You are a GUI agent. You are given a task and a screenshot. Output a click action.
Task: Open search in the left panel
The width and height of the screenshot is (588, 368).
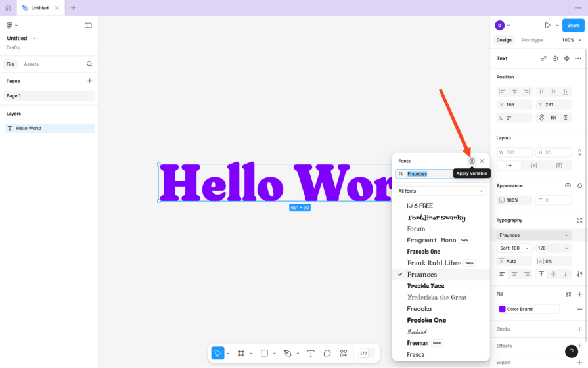pyautogui.click(x=89, y=64)
